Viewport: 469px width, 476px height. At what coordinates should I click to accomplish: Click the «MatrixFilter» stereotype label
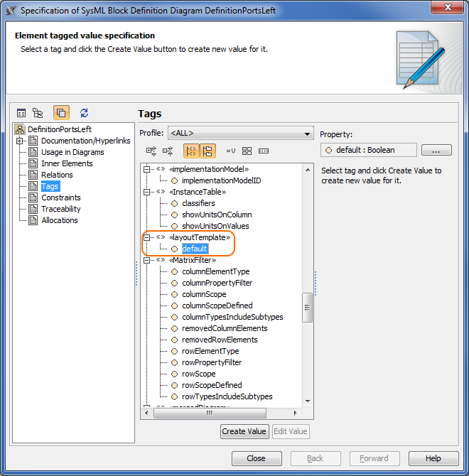coord(193,260)
